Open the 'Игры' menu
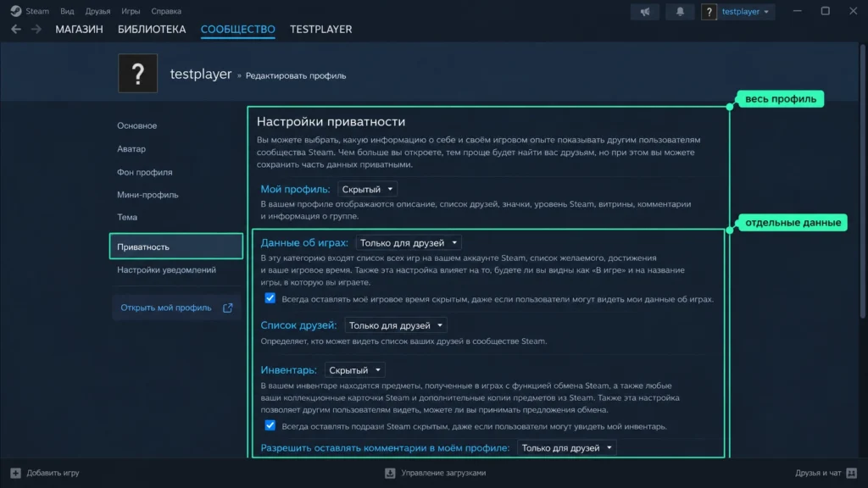The image size is (868, 488). (131, 11)
